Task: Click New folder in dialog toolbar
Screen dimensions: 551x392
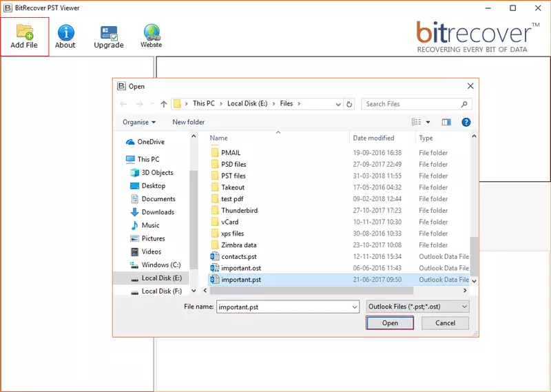Action: tap(188, 122)
